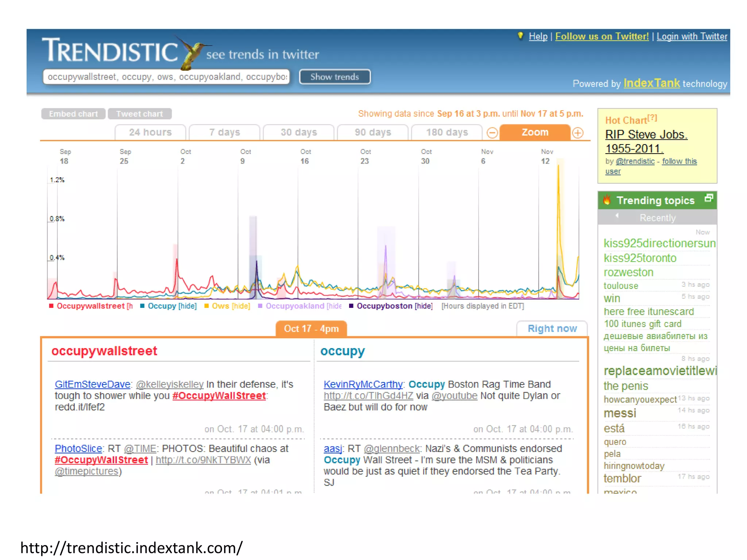Open the http://t.co/TlhGd4HZ link
The height and width of the screenshot is (560, 747).
tap(368, 396)
